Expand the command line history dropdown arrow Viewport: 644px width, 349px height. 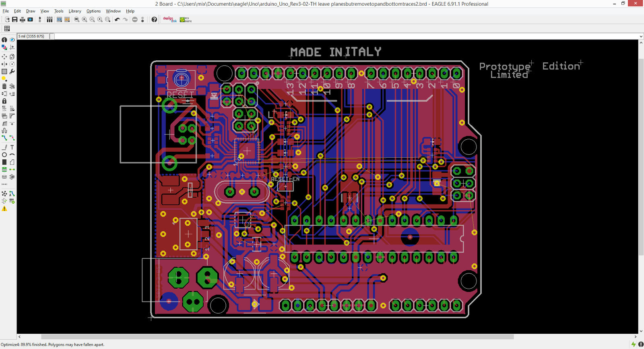tap(641, 36)
